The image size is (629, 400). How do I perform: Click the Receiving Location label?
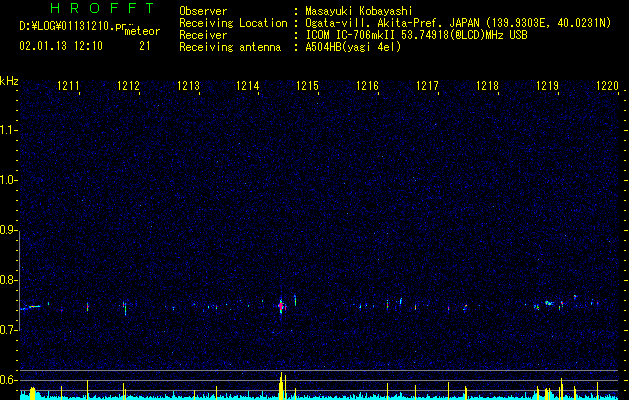[x=233, y=23]
